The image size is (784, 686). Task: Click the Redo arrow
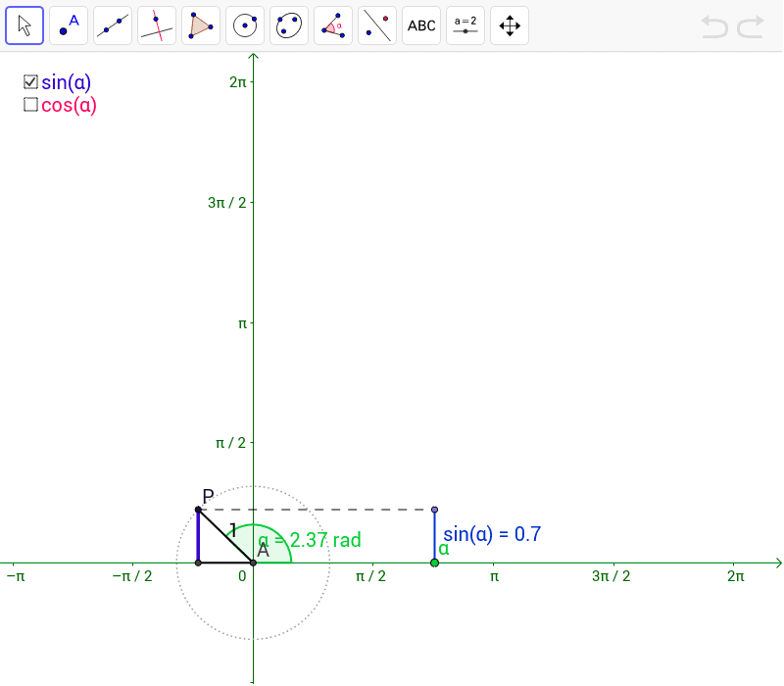751,26
